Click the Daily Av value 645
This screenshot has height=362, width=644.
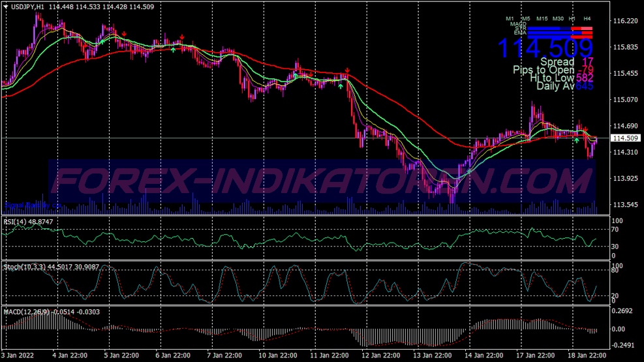click(x=585, y=86)
